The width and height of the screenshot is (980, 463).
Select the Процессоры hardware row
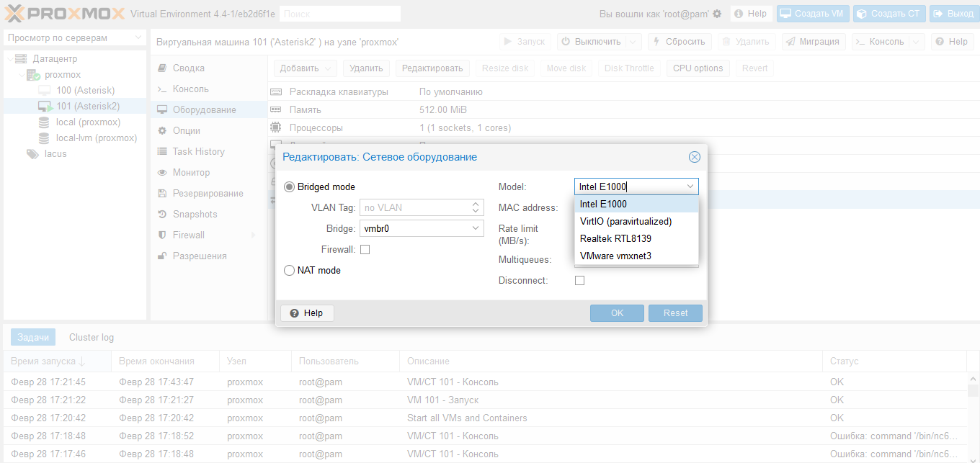click(623, 127)
